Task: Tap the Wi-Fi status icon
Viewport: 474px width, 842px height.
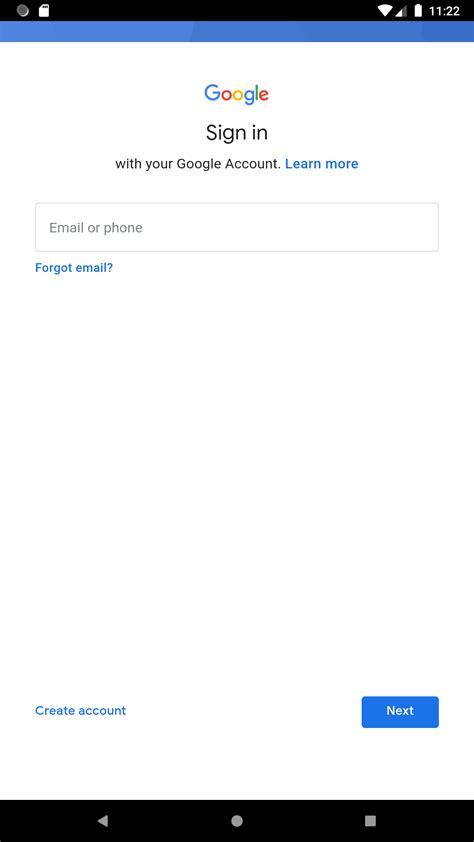Action: click(385, 11)
